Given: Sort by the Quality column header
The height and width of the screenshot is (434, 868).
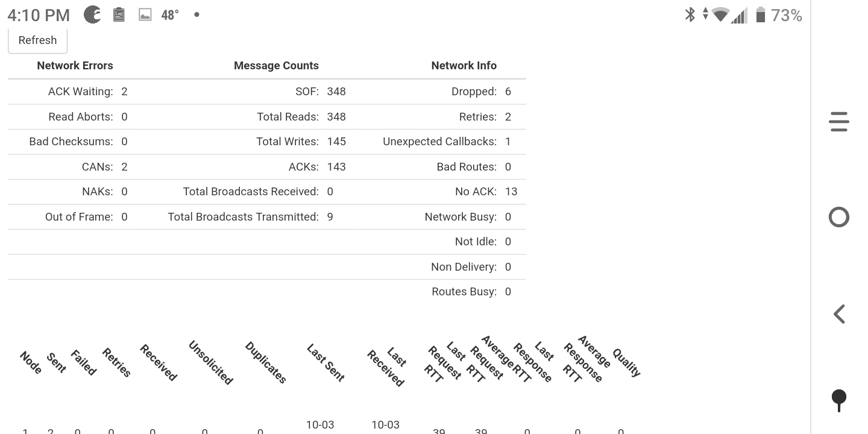Looking at the screenshot, I should pyautogui.click(x=627, y=362).
